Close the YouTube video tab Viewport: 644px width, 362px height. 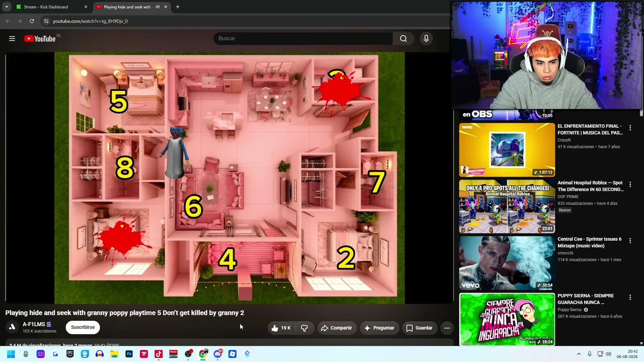point(166,7)
